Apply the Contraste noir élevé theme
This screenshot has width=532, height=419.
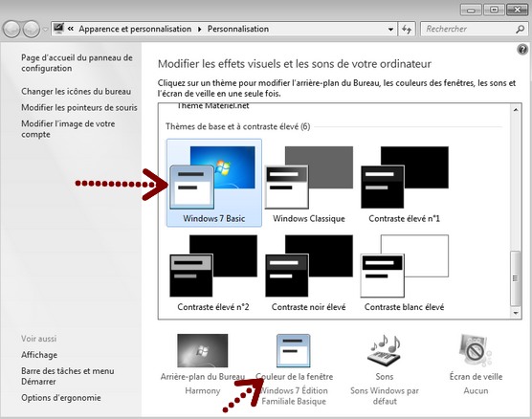click(x=309, y=273)
